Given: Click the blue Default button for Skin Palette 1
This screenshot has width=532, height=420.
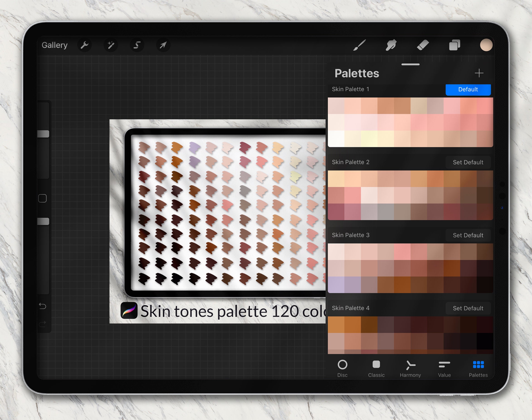Looking at the screenshot, I should 468,90.
